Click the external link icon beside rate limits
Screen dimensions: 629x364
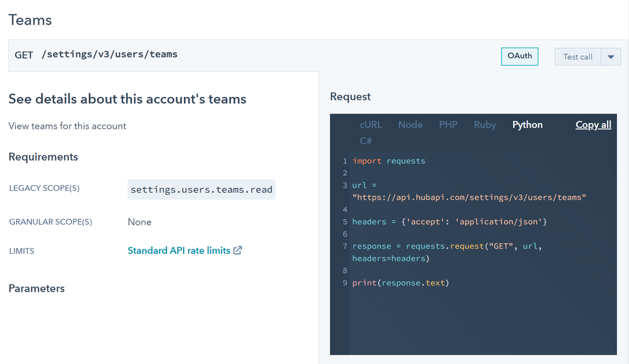point(237,251)
